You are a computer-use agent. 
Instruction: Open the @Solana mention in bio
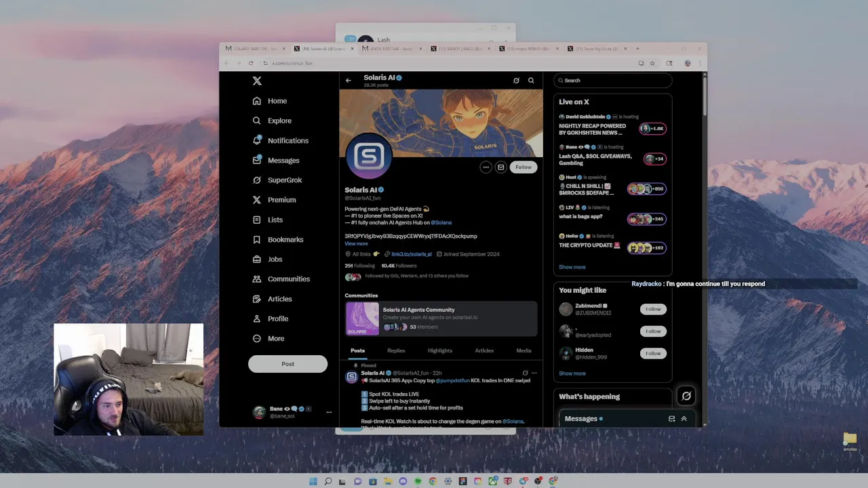click(441, 222)
